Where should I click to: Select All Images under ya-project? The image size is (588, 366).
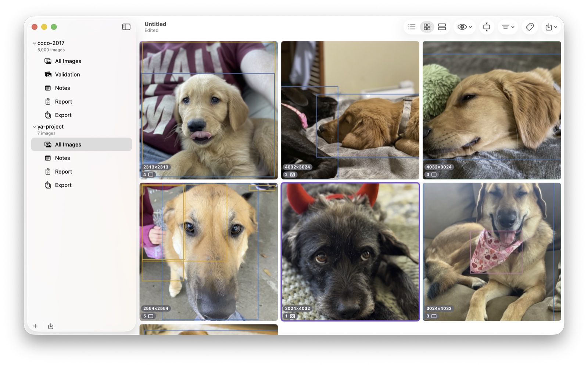coord(81,144)
